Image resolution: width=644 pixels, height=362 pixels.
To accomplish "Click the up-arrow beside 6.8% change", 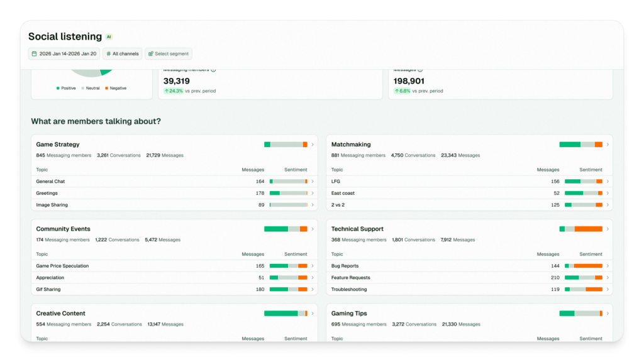I will click(x=397, y=91).
